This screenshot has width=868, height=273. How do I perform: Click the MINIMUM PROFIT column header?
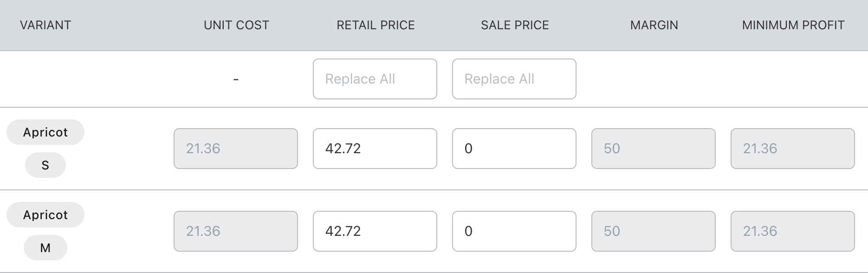tap(793, 25)
